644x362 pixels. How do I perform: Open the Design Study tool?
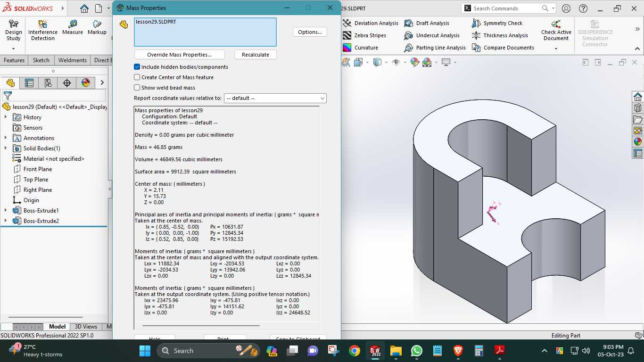14,30
